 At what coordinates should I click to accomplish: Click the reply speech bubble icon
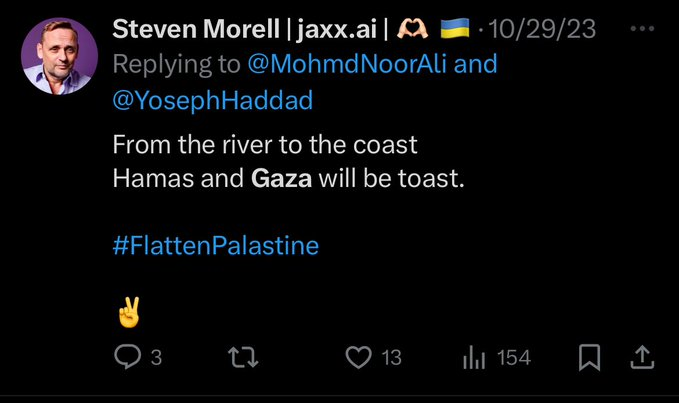(x=128, y=357)
